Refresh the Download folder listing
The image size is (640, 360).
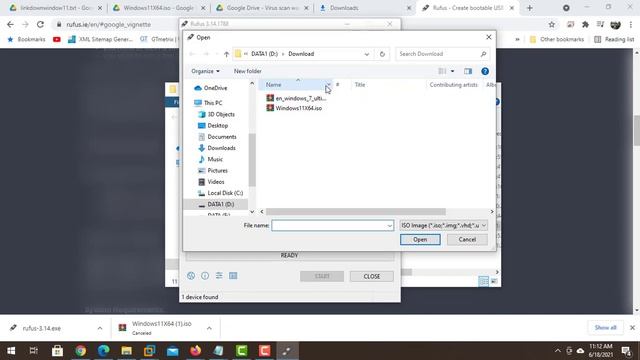pyautogui.click(x=382, y=54)
